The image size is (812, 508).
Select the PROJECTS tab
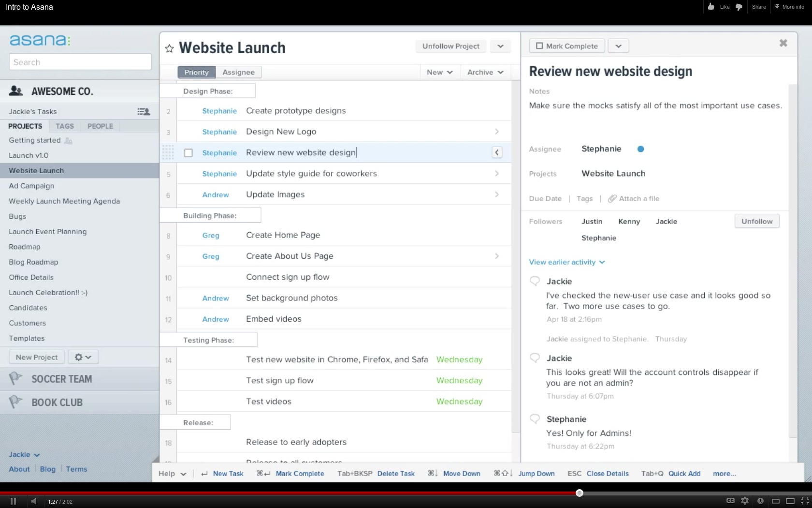click(x=25, y=126)
